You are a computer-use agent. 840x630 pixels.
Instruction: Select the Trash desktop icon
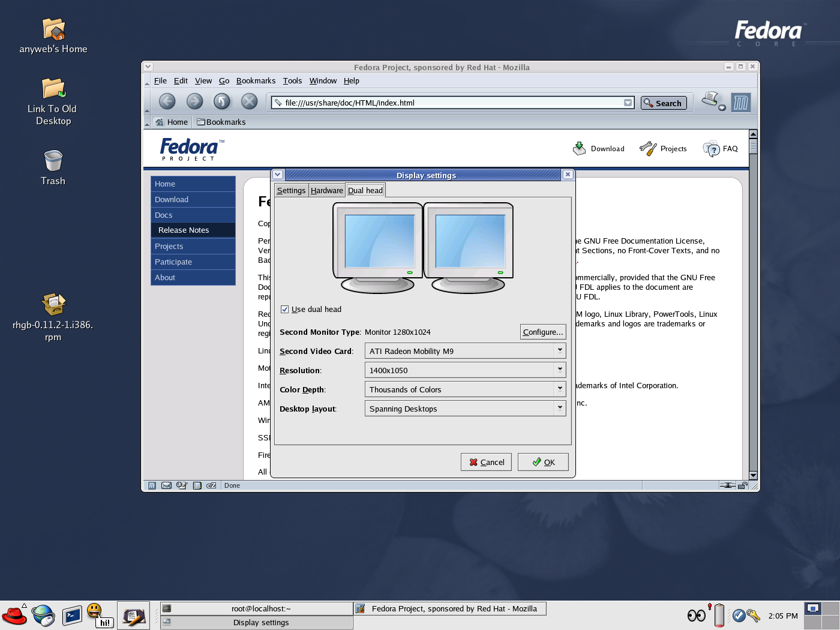click(x=53, y=161)
